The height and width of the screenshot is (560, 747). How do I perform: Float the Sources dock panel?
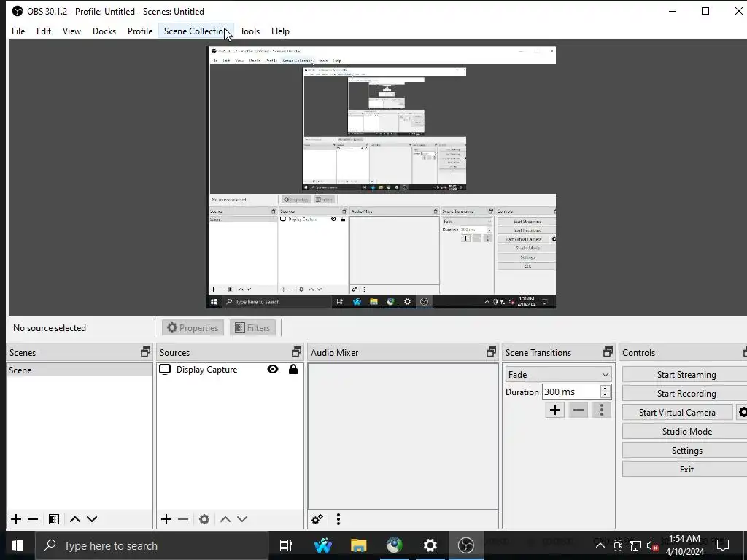click(x=296, y=352)
